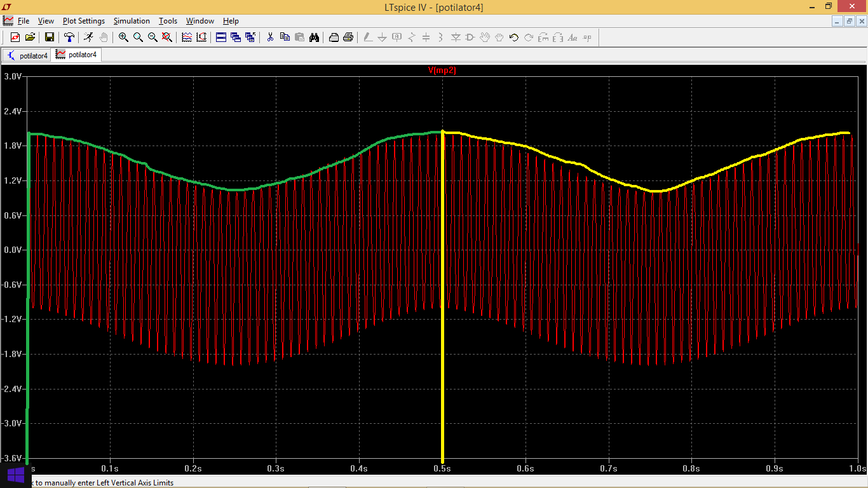This screenshot has height=488, width=868.
Task: Click the Ground symbol icon
Action: pyautogui.click(x=382, y=37)
